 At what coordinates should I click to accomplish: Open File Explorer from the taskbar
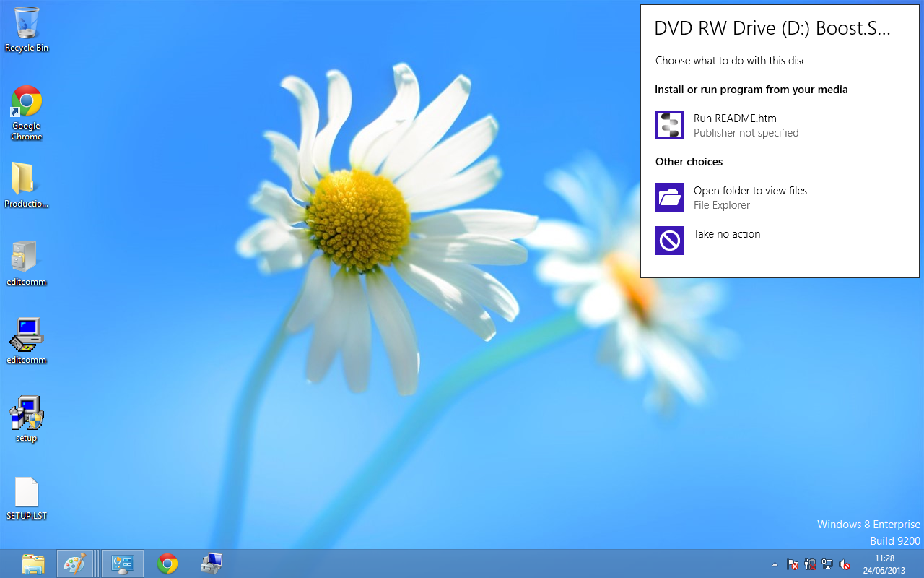(x=32, y=564)
